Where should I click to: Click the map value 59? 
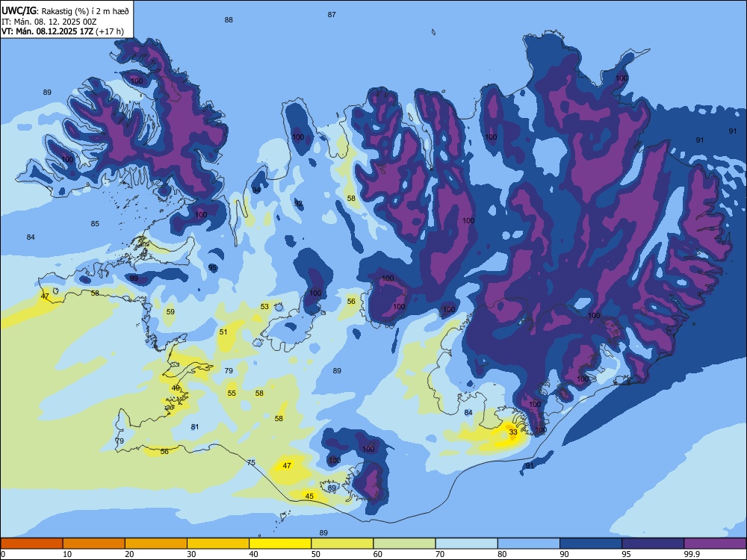[170, 312]
